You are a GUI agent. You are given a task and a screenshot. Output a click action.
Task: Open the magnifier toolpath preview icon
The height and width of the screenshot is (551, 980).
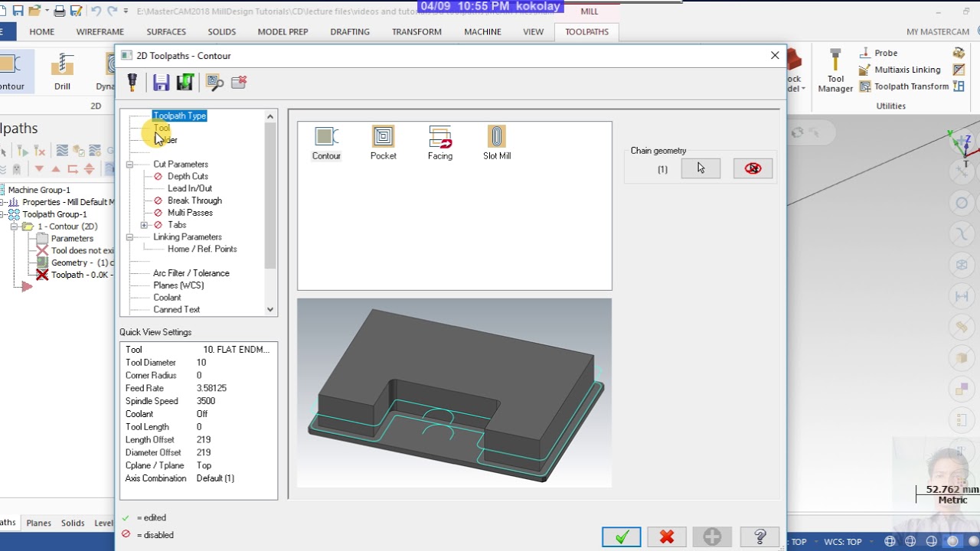tap(214, 83)
